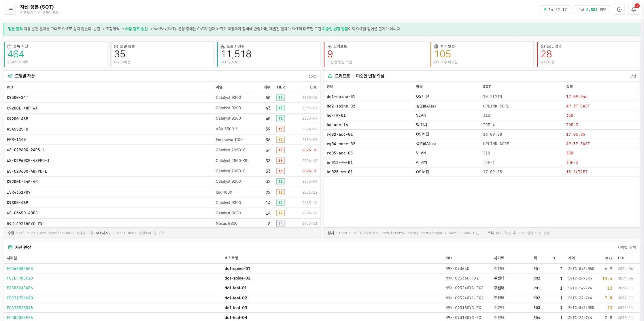Select the rg04-core-02 drift row
This screenshot has height=321, width=644.
pos(482,144)
